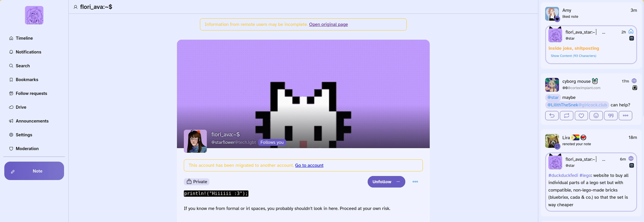Click the @star mention in cyborg mouse note
The width and height of the screenshot is (644, 222).
[x=553, y=98]
